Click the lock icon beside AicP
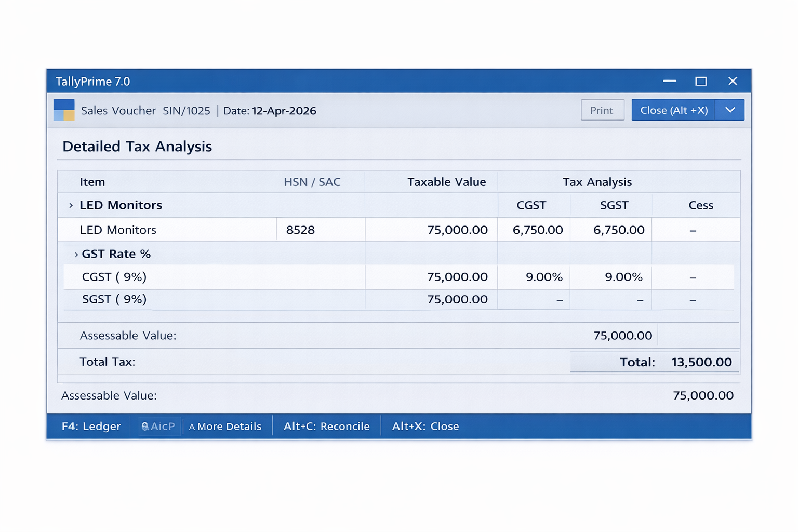798x532 pixels. [145, 426]
